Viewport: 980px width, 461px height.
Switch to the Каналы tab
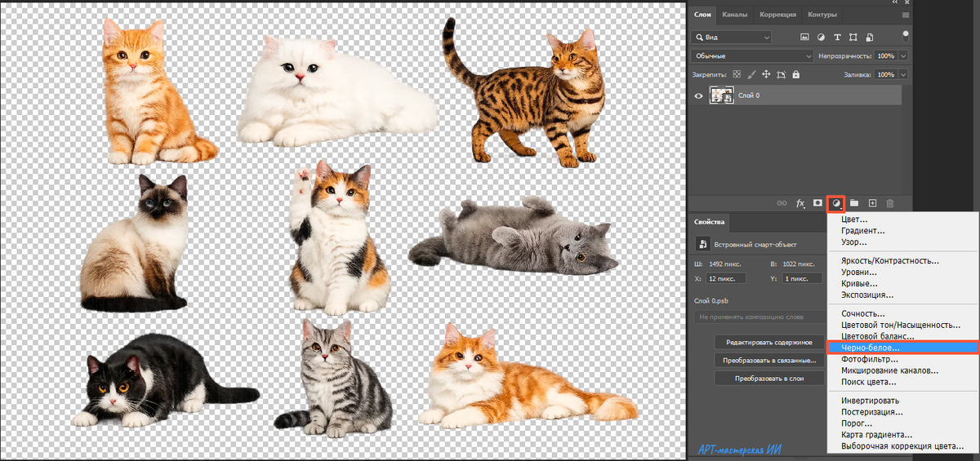point(735,15)
